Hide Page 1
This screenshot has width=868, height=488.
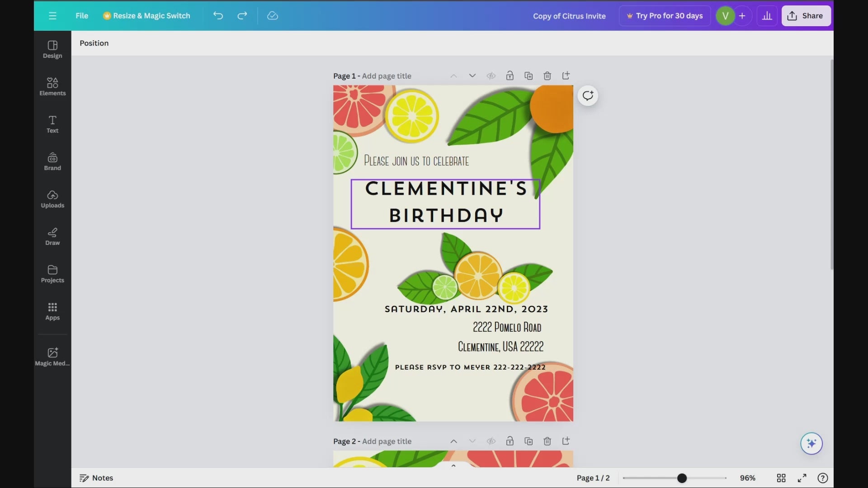491,76
